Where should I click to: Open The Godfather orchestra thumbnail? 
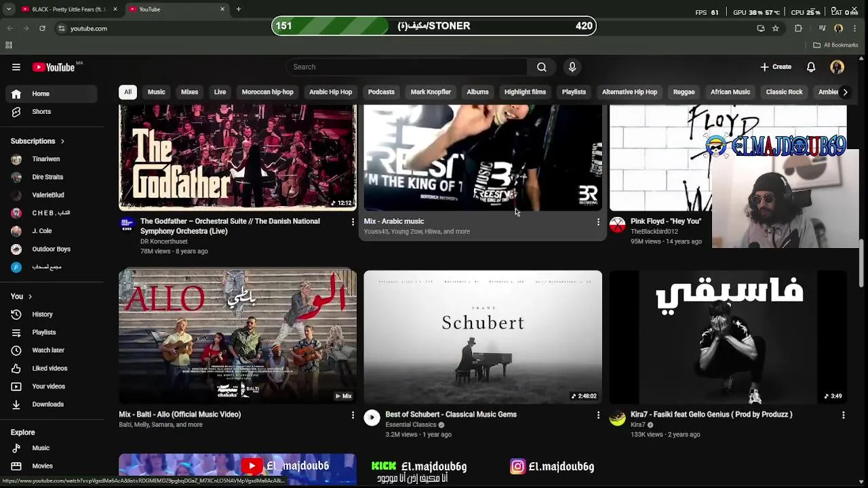237,158
